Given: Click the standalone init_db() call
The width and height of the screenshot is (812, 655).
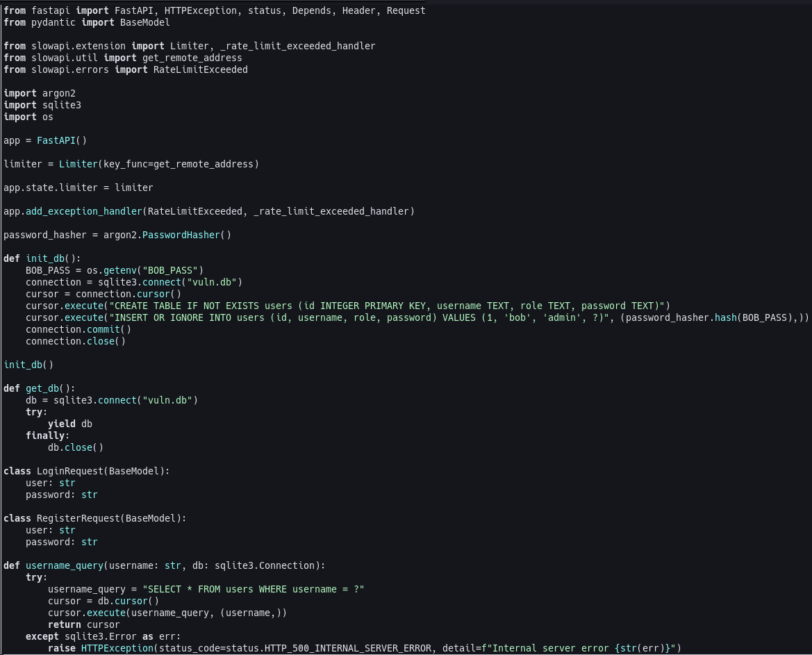Looking at the screenshot, I should [28, 365].
